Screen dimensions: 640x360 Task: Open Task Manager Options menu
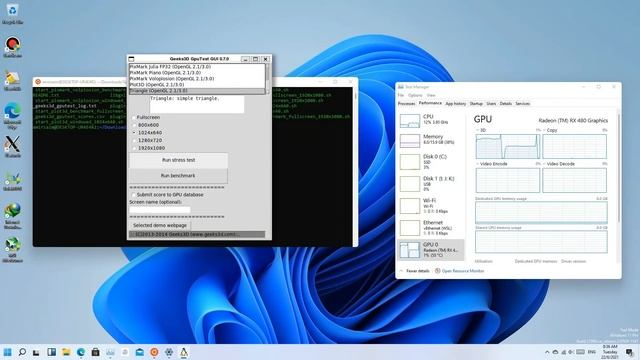pos(415,95)
